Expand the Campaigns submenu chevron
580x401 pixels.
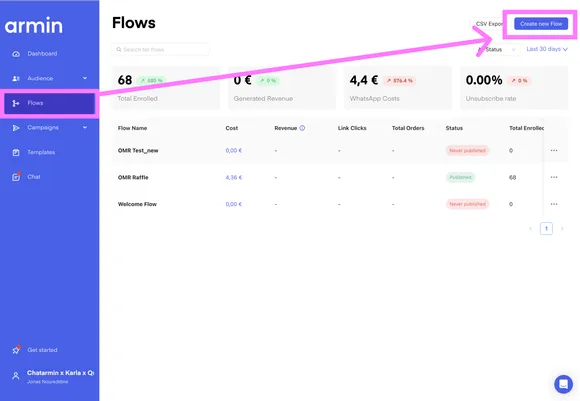[x=85, y=127]
